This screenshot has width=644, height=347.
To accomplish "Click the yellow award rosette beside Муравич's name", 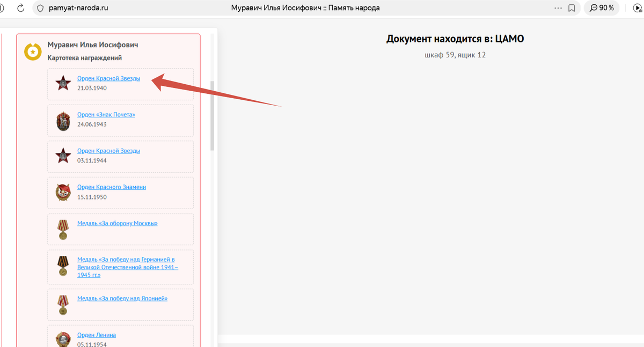I will (33, 51).
